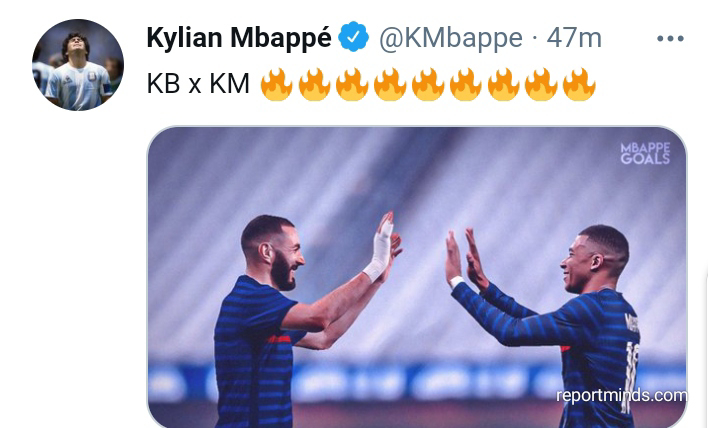Click the Mbappe Goals watermark logo
The height and width of the screenshot is (428, 708).
[645, 154]
